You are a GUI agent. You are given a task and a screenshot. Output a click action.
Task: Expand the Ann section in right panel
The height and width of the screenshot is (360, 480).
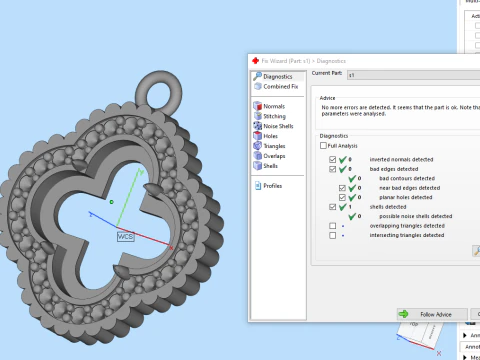pos(465,335)
